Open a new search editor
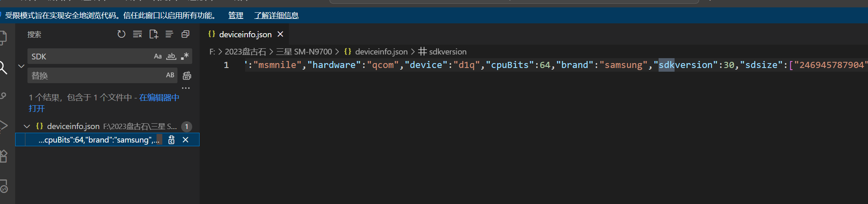The width and height of the screenshot is (868, 204). pos(154,34)
